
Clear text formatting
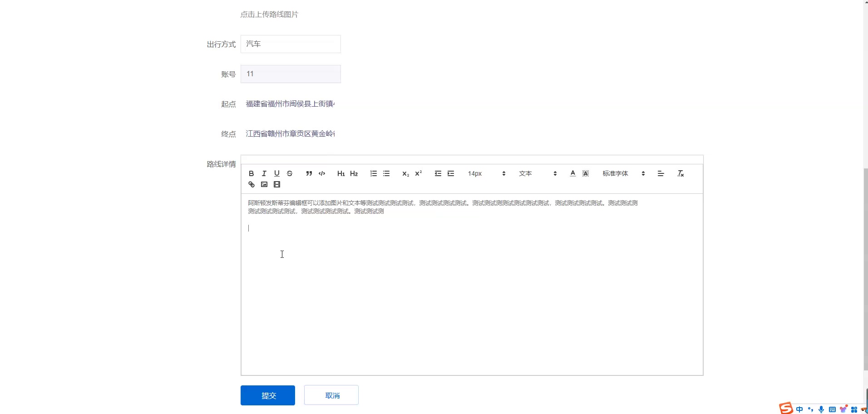click(680, 173)
